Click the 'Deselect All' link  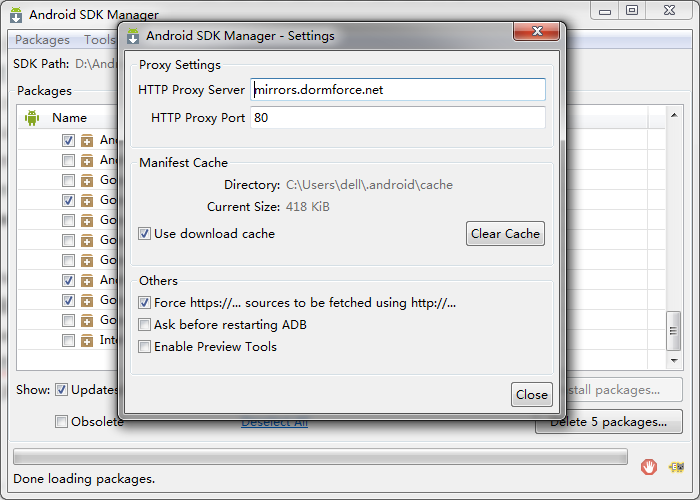[x=275, y=422]
